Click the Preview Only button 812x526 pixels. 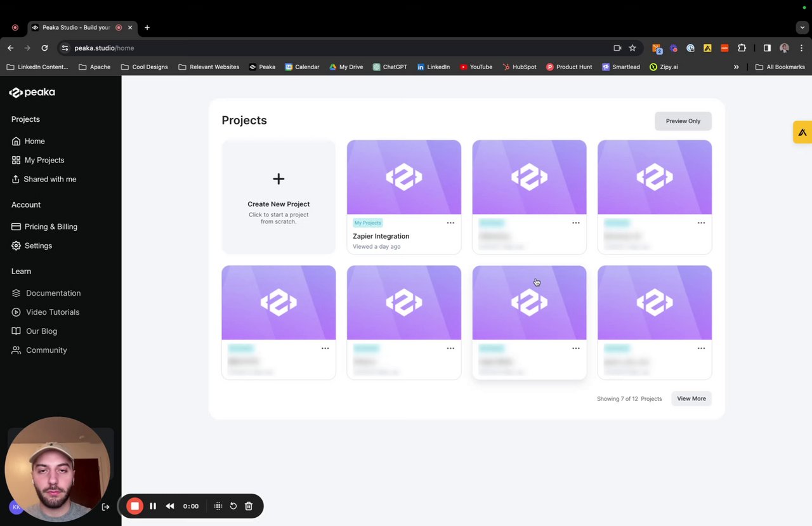coord(683,121)
